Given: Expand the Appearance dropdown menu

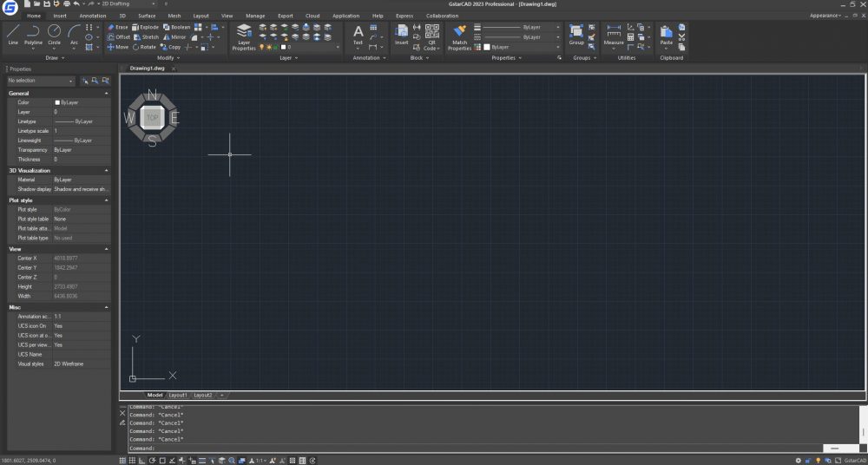Looking at the screenshot, I should [826, 16].
